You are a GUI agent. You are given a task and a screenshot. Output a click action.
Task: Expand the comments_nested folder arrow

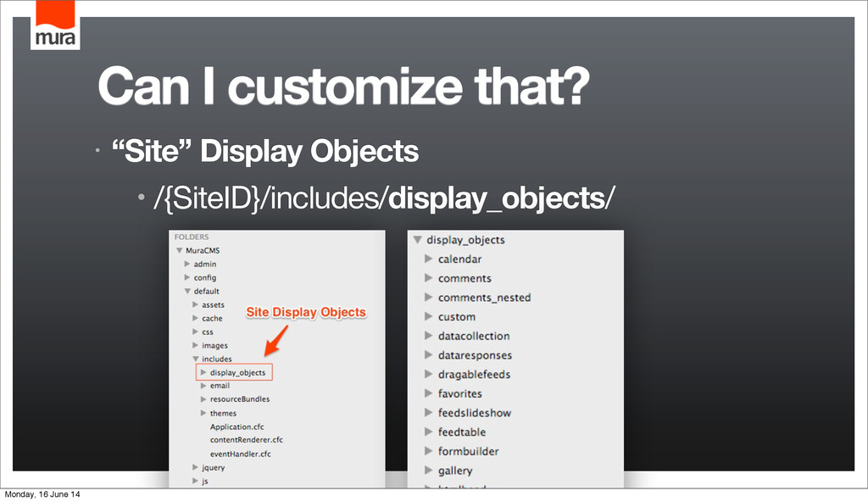[428, 297]
